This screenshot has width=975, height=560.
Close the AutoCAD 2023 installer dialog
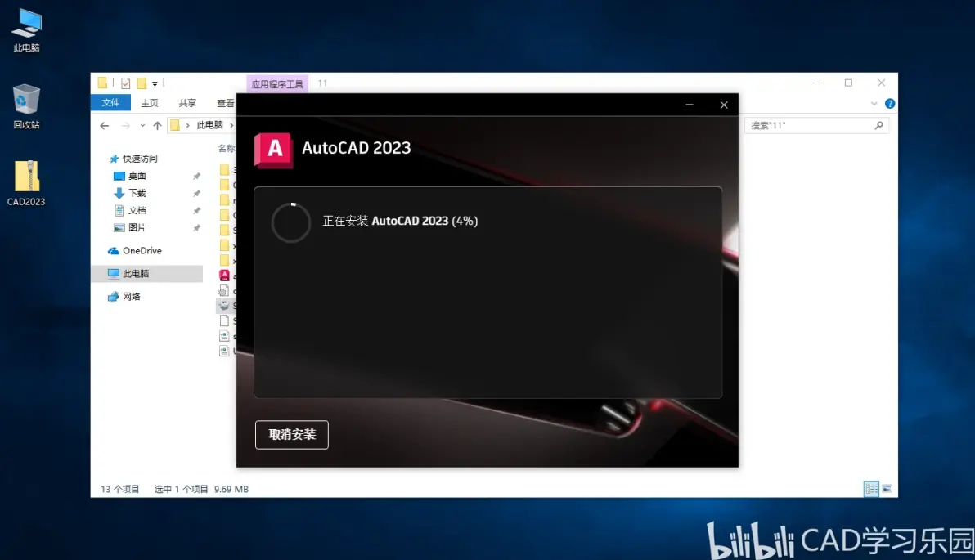click(x=724, y=105)
